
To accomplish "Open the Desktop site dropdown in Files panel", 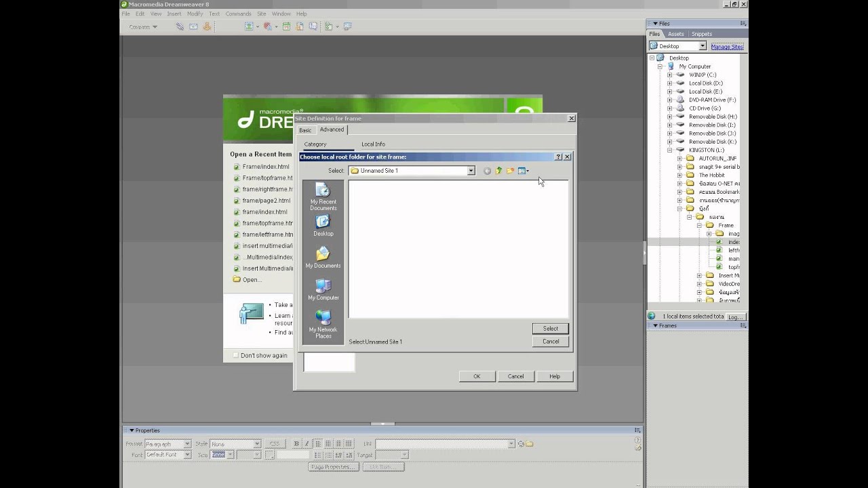I will pyautogui.click(x=703, y=46).
